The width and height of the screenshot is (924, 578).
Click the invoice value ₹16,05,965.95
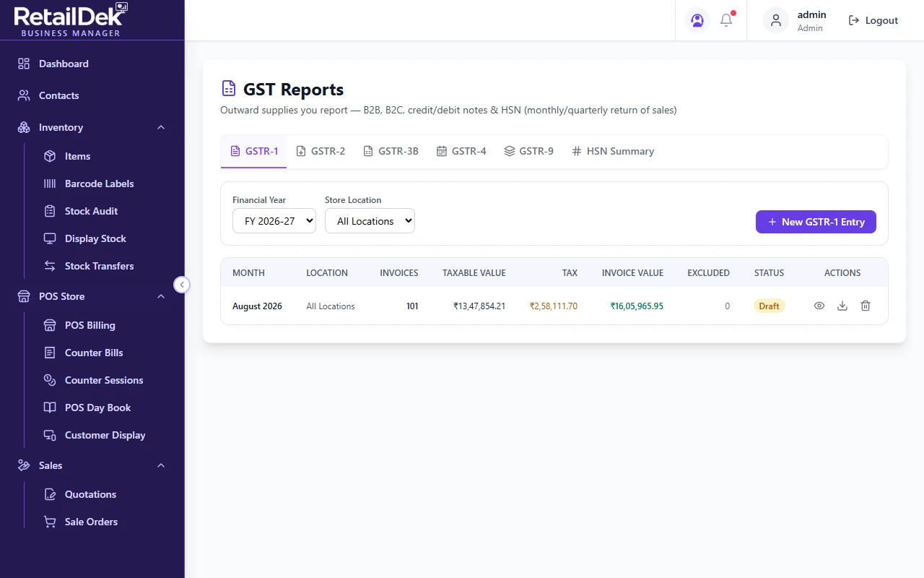637,306
